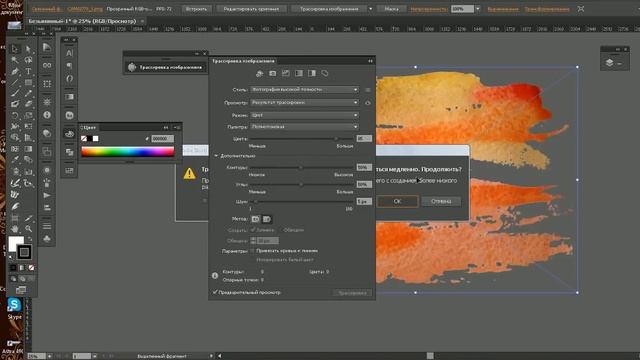The image size is (640, 360).
Task: Open the Layers panel icon at right
Action: [609, 63]
